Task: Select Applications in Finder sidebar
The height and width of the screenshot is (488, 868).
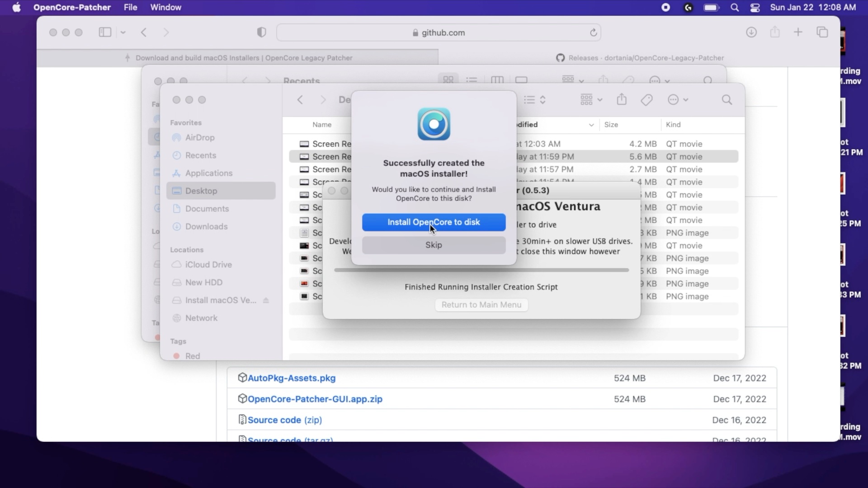Action: (221, 173)
